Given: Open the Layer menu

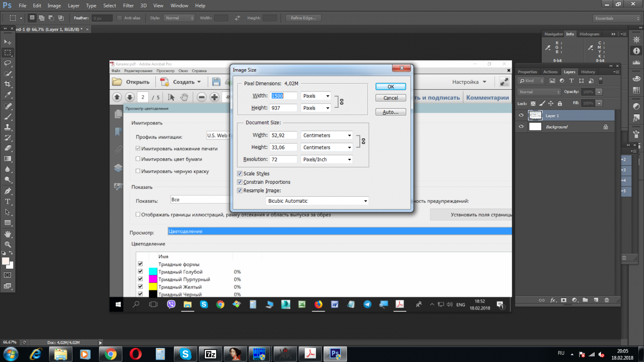Looking at the screenshot, I should (73, 6).
